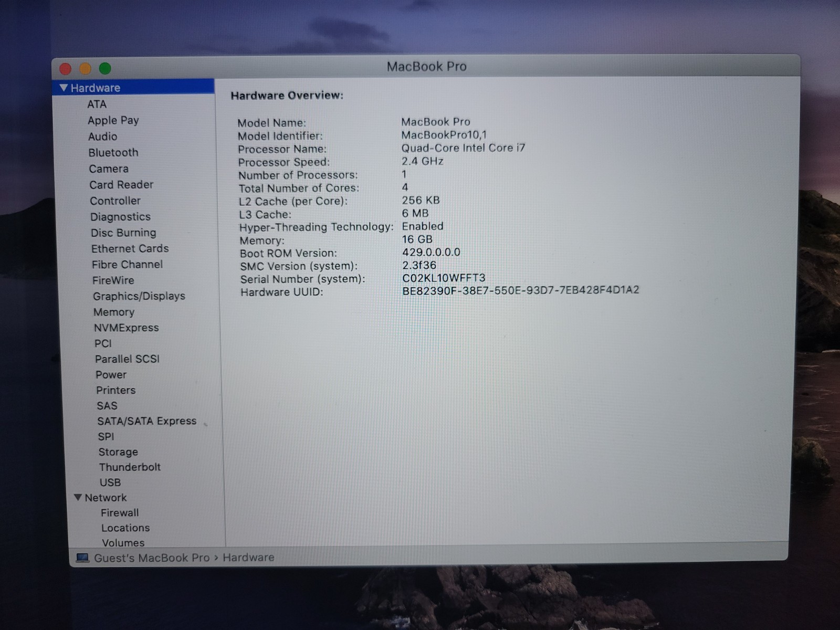
Task: Click the Total Number of Cores label
Action: click(x=299, y=188)
